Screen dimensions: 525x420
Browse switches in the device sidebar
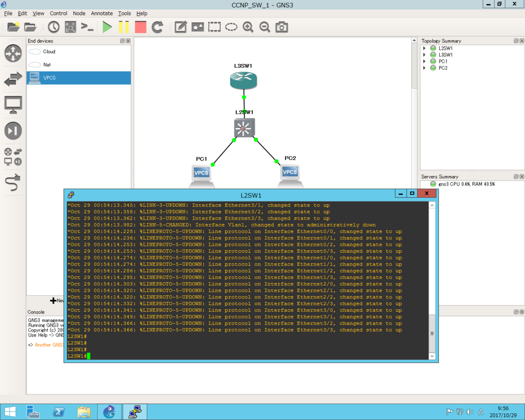pos(13,79)
